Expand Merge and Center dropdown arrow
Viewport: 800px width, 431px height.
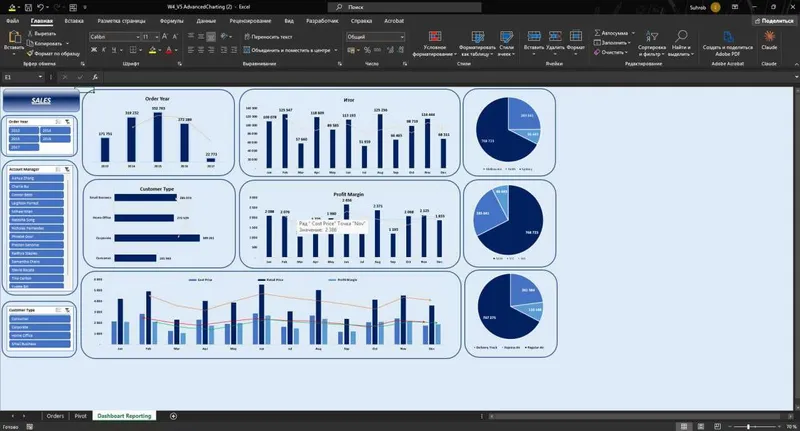336,50
